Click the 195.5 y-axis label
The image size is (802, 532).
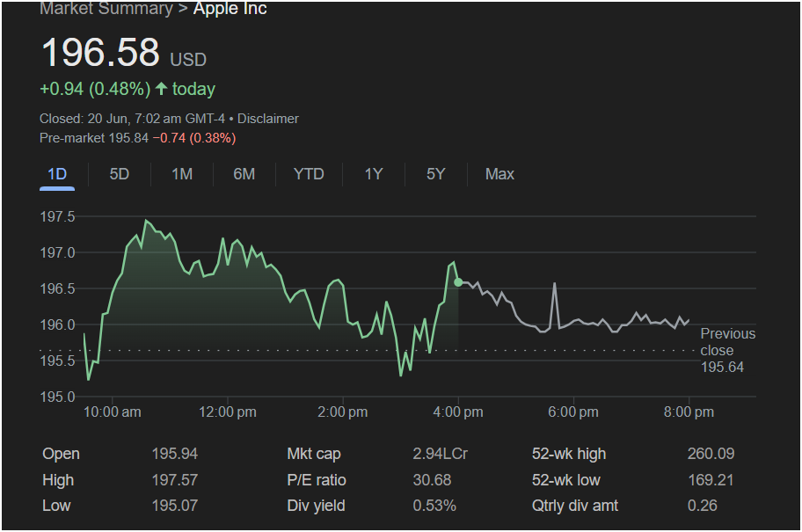pos(57,361)
